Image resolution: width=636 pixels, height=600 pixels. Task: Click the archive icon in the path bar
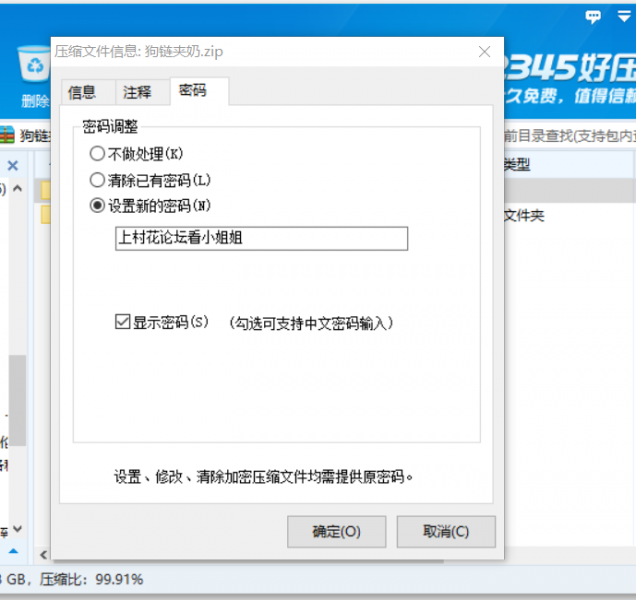tap(8, 135)
